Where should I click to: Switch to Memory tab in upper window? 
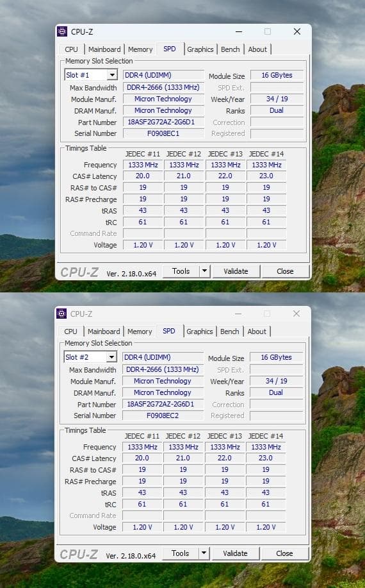click(x=140, y=49)
